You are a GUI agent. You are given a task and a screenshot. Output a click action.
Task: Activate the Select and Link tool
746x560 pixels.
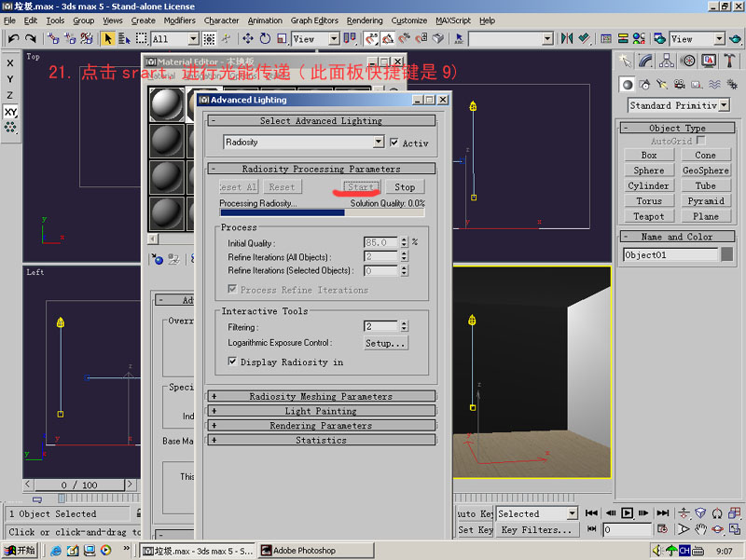(x=53, y=38)
